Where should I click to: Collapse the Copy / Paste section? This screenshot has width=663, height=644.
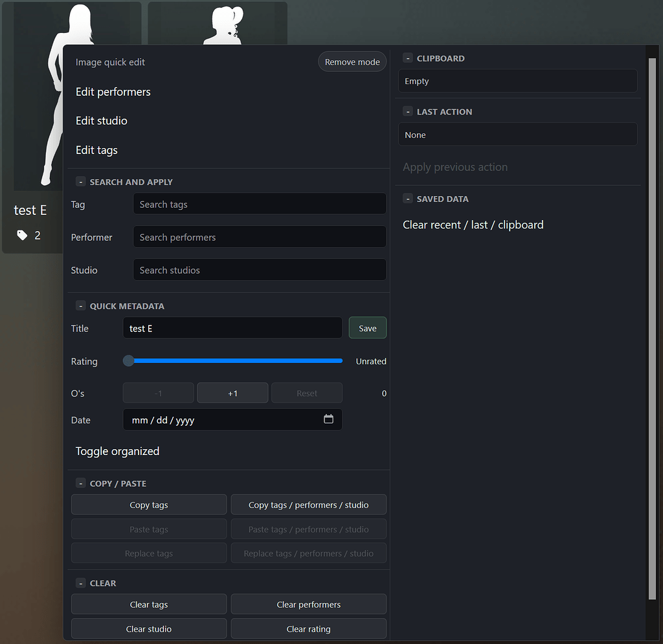coord(80,483)
